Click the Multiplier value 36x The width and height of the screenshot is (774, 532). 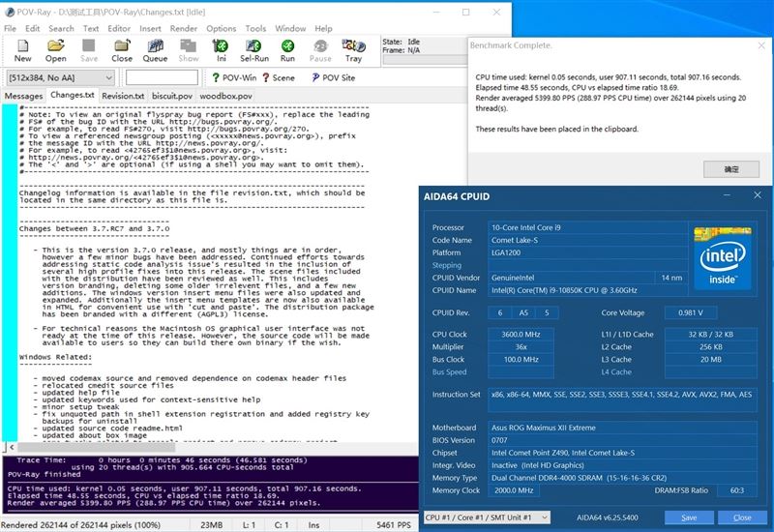[x=521, y=347]
